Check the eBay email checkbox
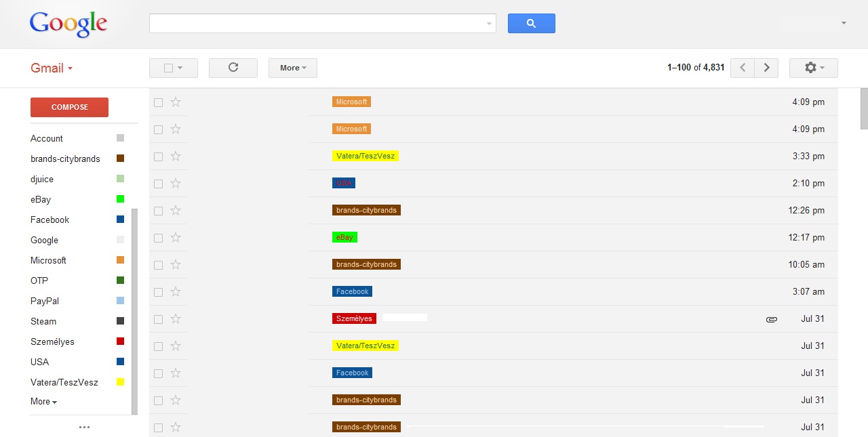 tap(158, 238)
